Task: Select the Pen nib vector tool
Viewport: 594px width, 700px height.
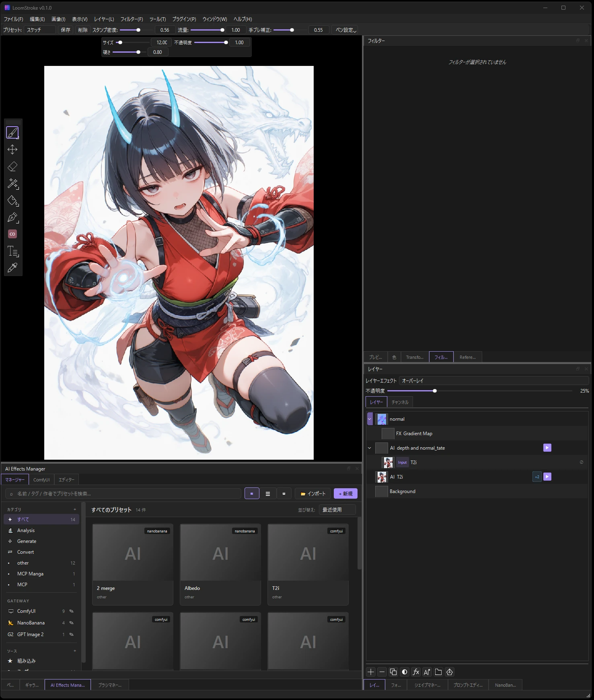Action: [x=12, y=217]
